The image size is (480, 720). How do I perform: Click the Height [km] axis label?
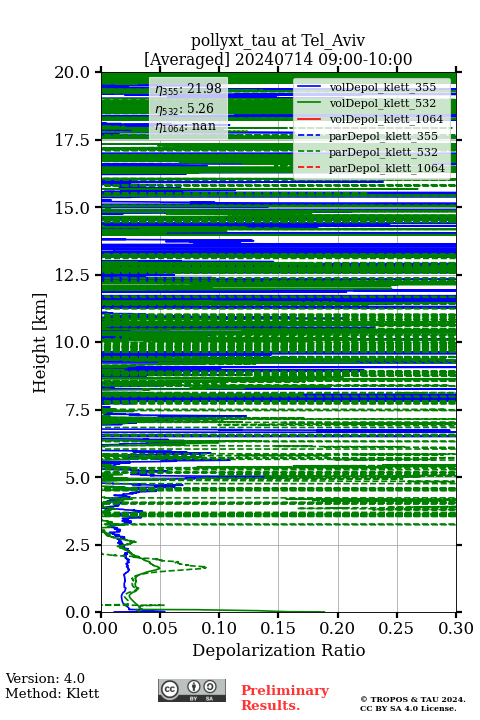(40, 343)
